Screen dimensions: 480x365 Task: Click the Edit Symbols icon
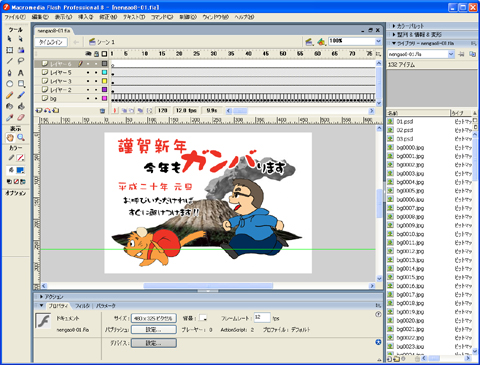click(x=321, y=42)
